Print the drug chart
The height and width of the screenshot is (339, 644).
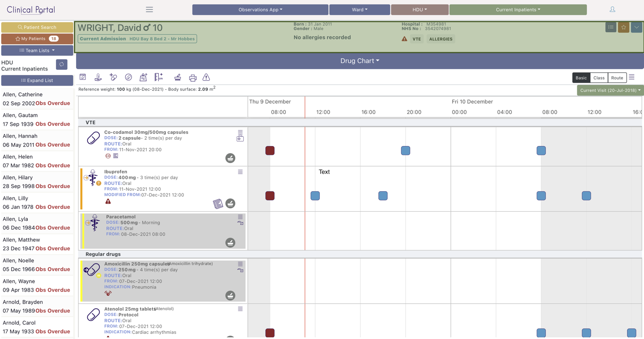193,78
